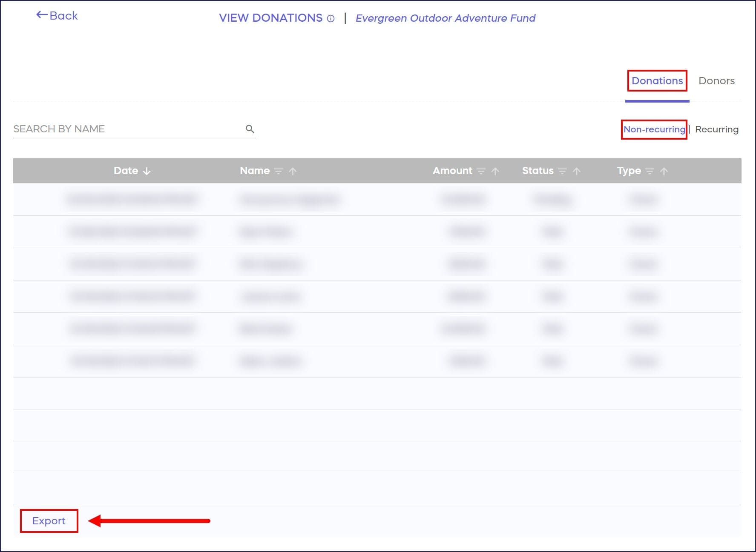This screenshot has height=552, width=756.
Task: Switch to Recurring donations view
Action: 716,129
